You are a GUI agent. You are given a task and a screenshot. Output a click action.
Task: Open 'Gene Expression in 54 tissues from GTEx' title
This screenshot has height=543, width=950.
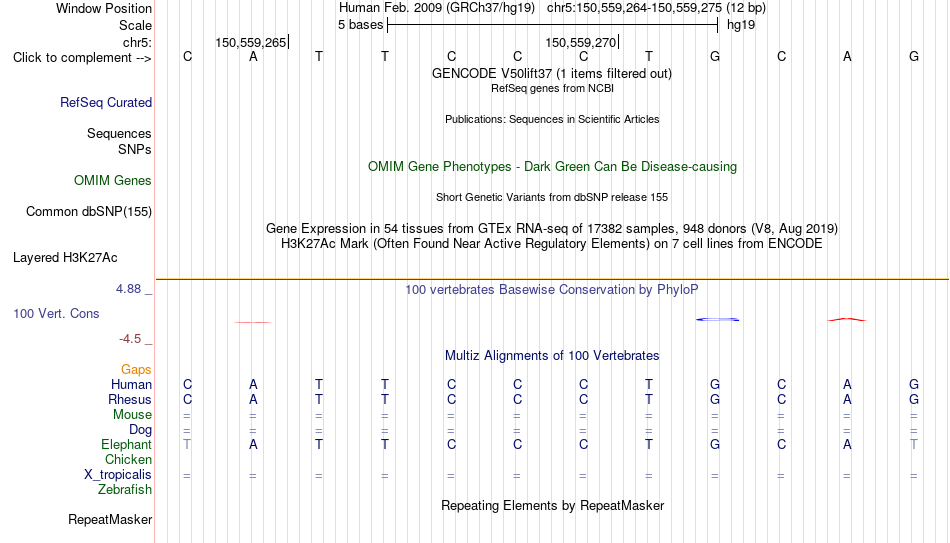coord(552,228)
